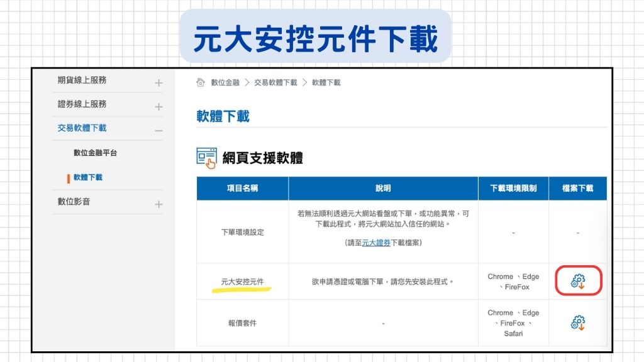Image resolution: width=644 pixels, height=362 pixels.
Task: Click the 軟體下載 breadcrumb entry
Action: point(326,82)
